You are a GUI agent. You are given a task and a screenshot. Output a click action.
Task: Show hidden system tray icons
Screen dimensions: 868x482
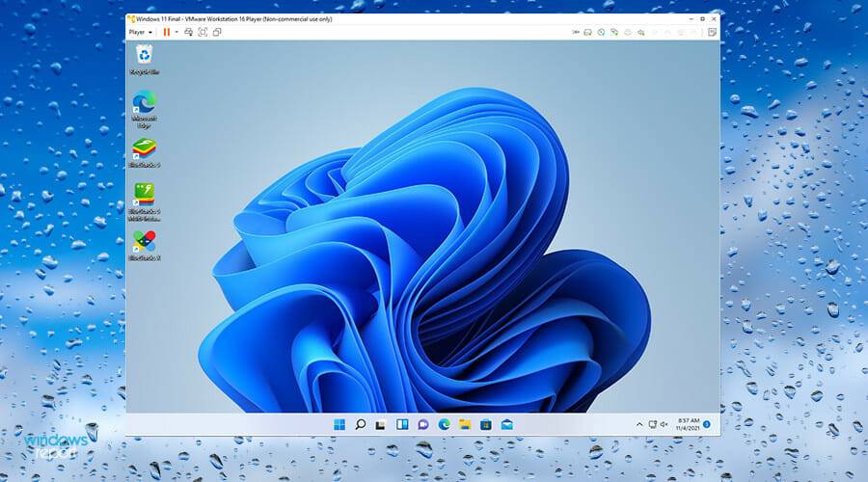[x=638, y=424]
